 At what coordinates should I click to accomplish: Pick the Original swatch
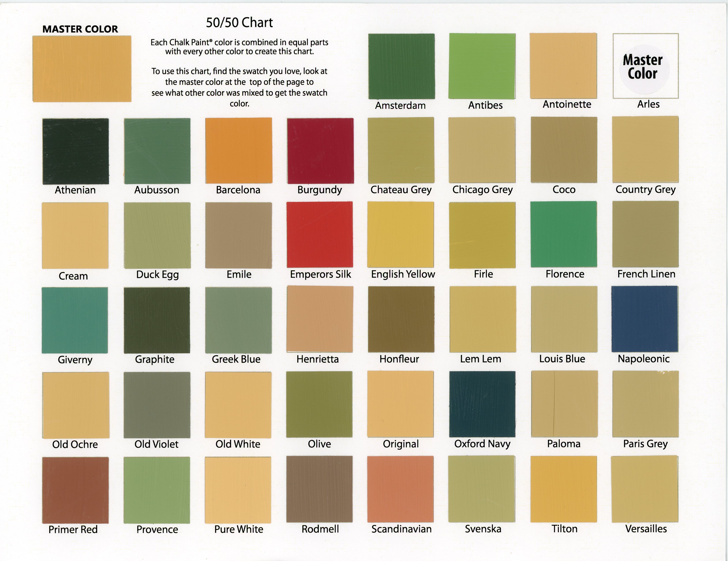click(x=400, y=404)
